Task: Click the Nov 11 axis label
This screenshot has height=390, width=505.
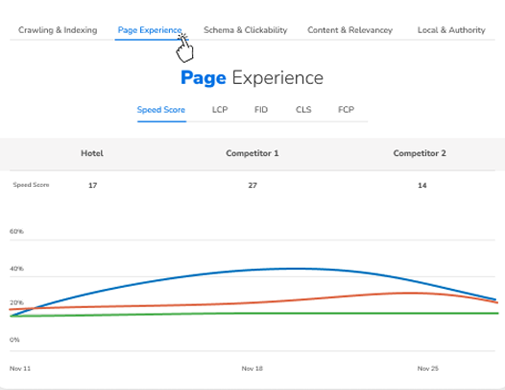Action: click(20, 368)
